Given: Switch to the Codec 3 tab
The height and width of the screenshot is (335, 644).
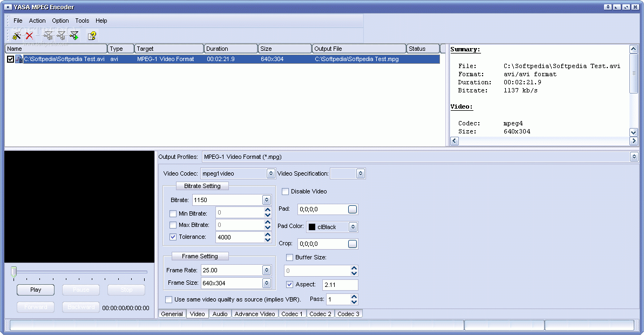Looking at the screenshot, I should click(x=348, y=314).
